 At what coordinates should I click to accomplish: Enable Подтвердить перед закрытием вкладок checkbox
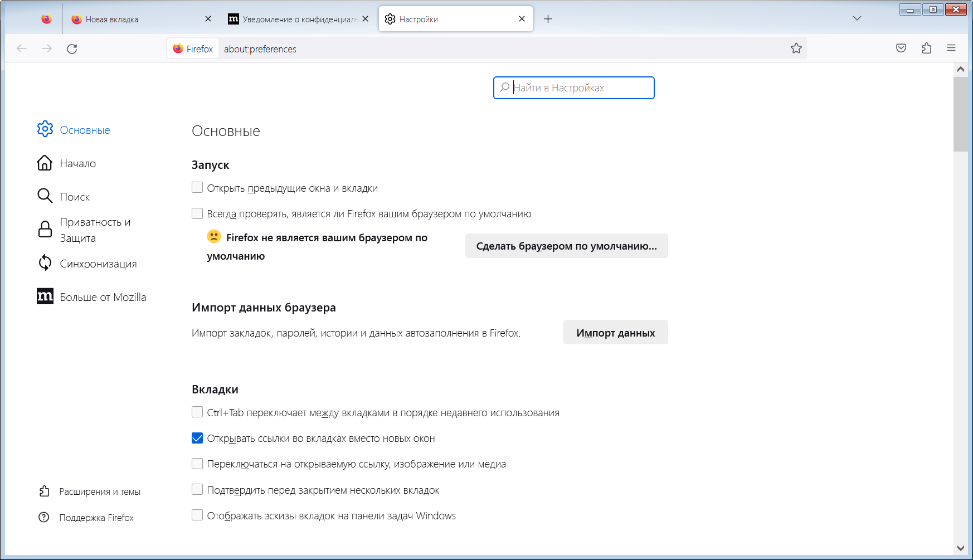point(197,490)
